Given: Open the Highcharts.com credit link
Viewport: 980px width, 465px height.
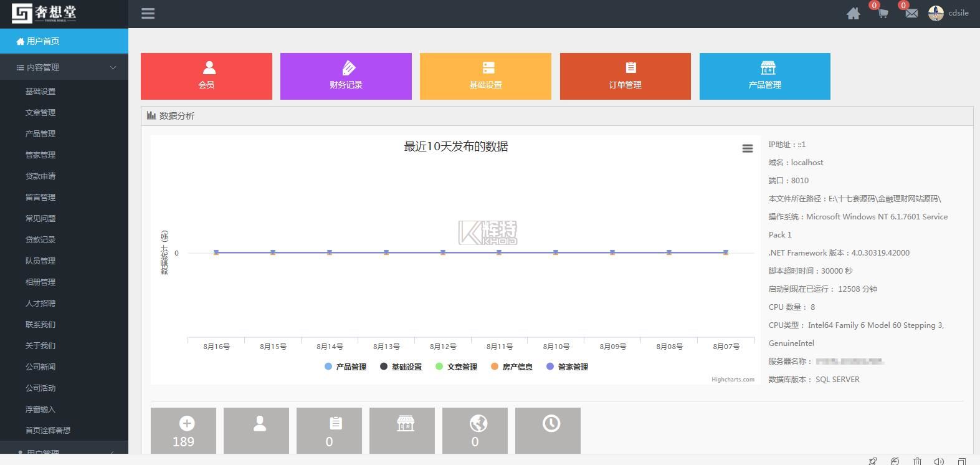Looking at the screenshot, I should [733, 380].
